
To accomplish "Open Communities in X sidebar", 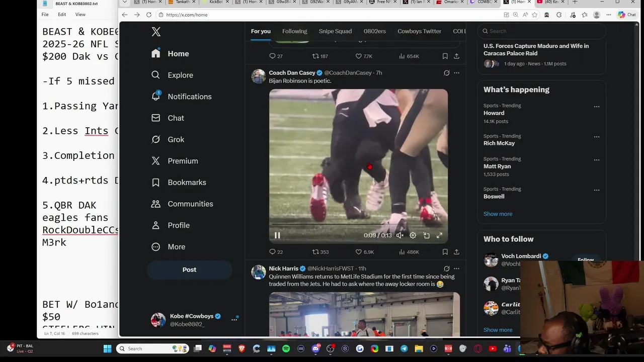I will 182,204.
